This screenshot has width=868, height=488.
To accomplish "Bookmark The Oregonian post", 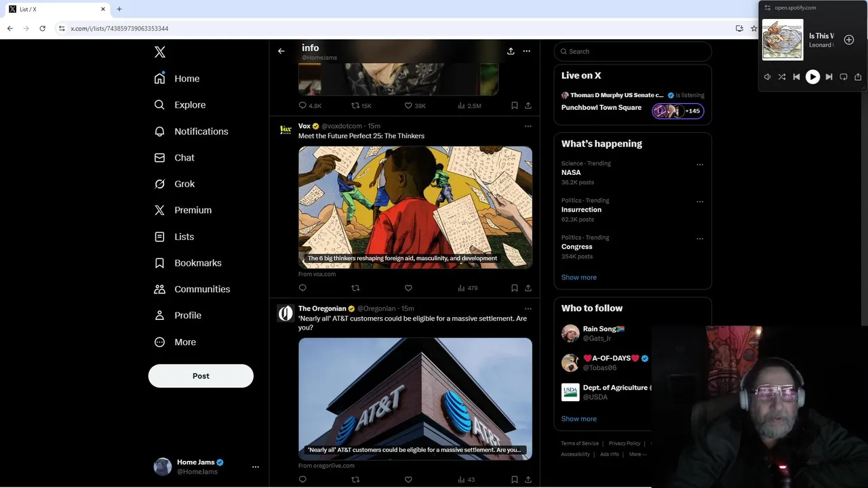I will point(515,480).
